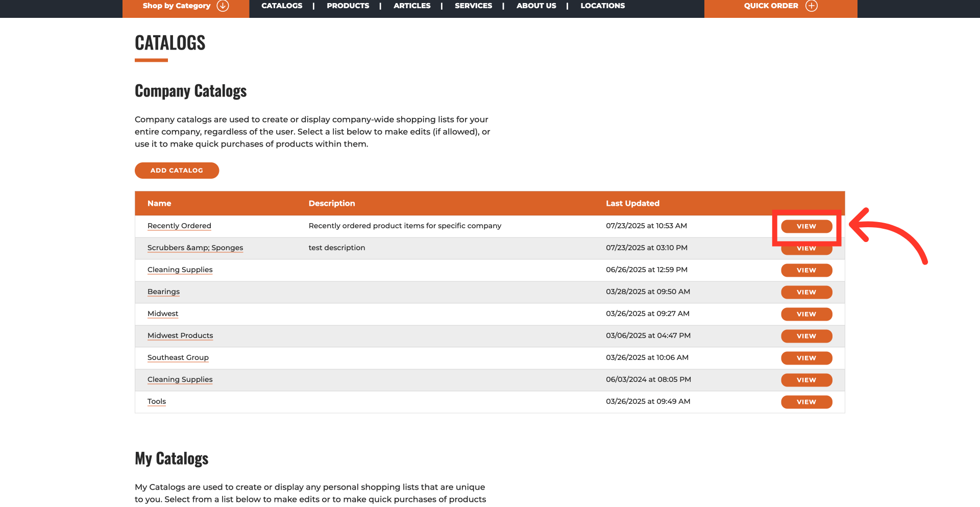Click VIEW for Cleaning Supplies 06/03/2024 row
This screenshot has width=980, height=507.
[x=806, y=380]
